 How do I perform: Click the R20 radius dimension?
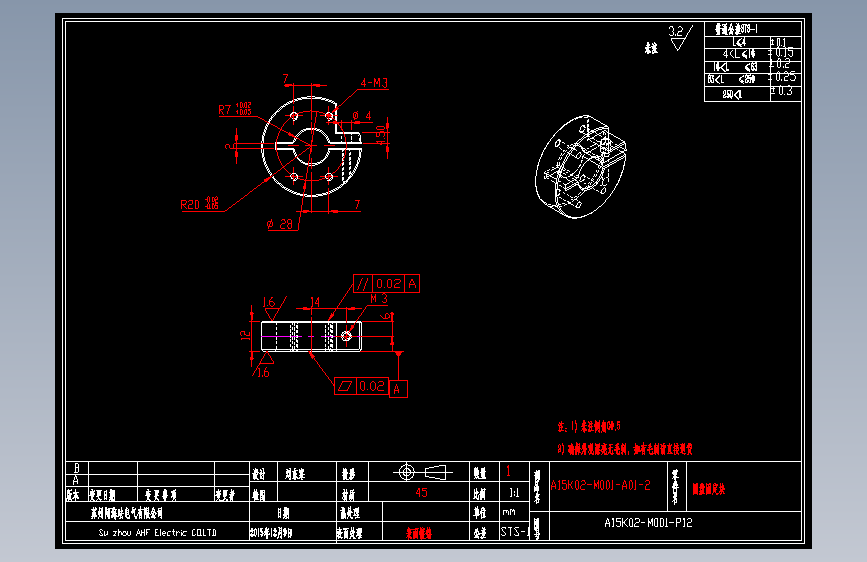click(x=199, y=204)
